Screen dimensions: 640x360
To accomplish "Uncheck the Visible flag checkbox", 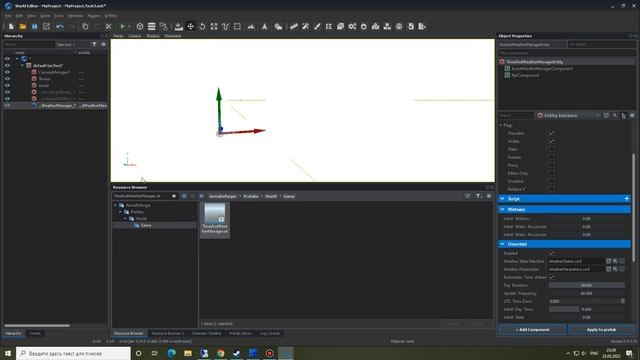I will [x=551, y=141].
